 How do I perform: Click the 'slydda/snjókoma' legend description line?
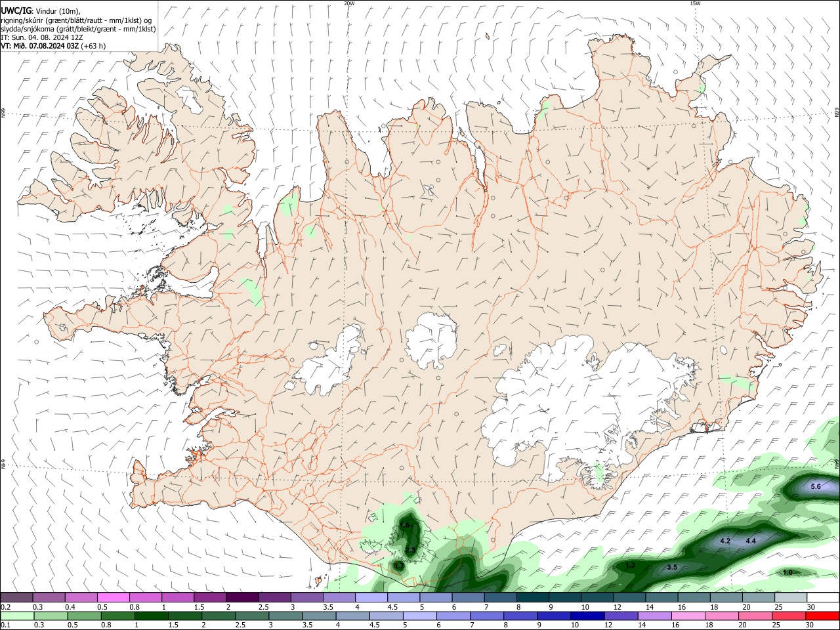point(78,29)
